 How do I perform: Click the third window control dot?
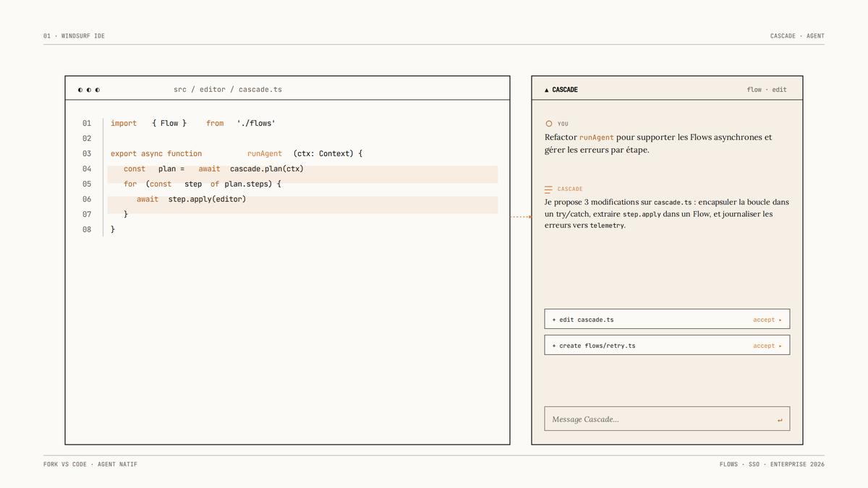(98, 90)
